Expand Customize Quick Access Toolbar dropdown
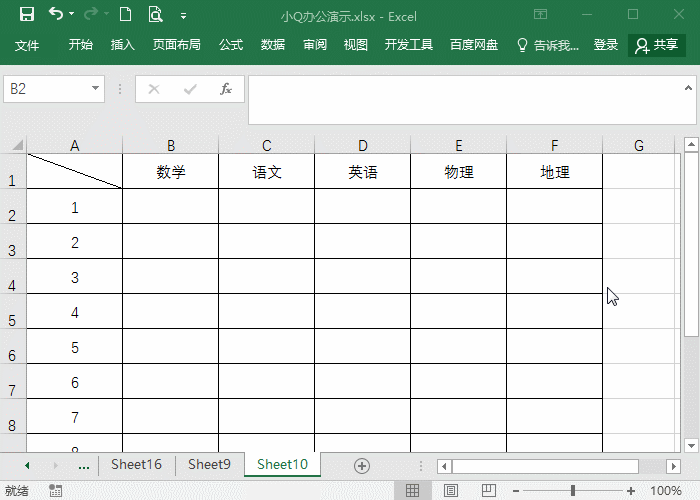Viewport: 700px width, 500px height. click(183, 16)
